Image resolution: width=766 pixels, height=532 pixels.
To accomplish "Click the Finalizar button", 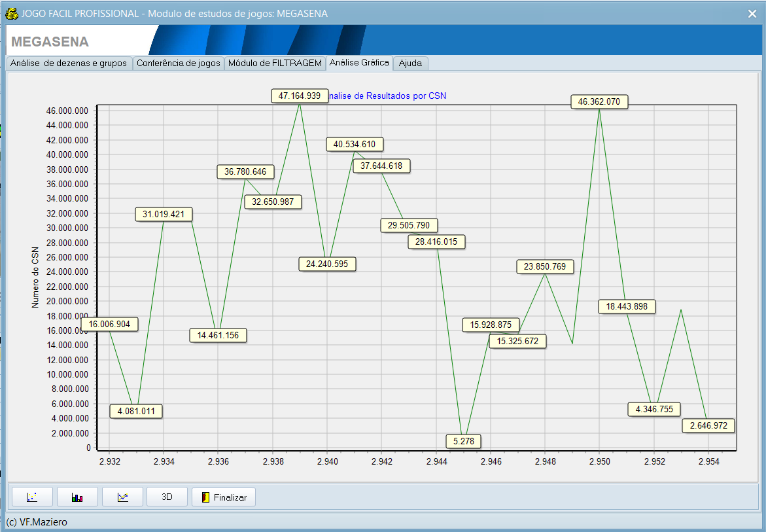I will coord(223,497).
